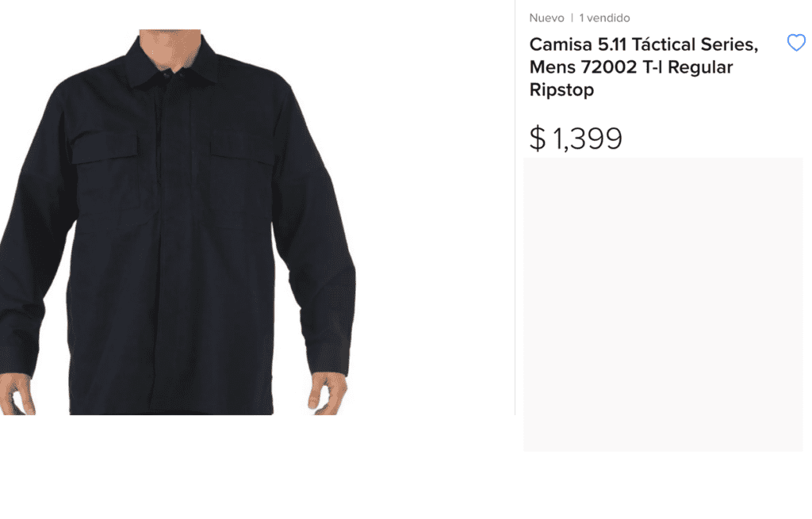The width and height of the screenshot is (812, 519).
Task: Click the chest pocket flap left of the placket
Action: (105, 148)
